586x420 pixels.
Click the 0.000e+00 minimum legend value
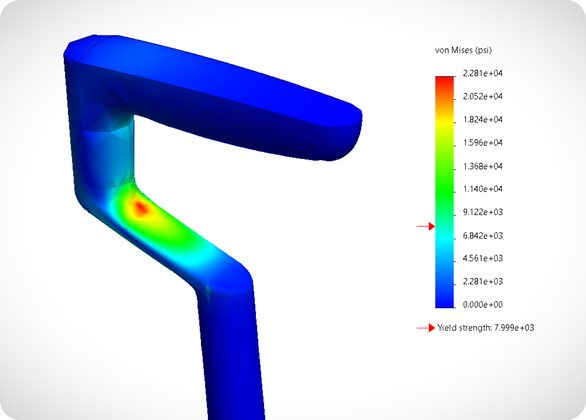[x=482, y=305]
